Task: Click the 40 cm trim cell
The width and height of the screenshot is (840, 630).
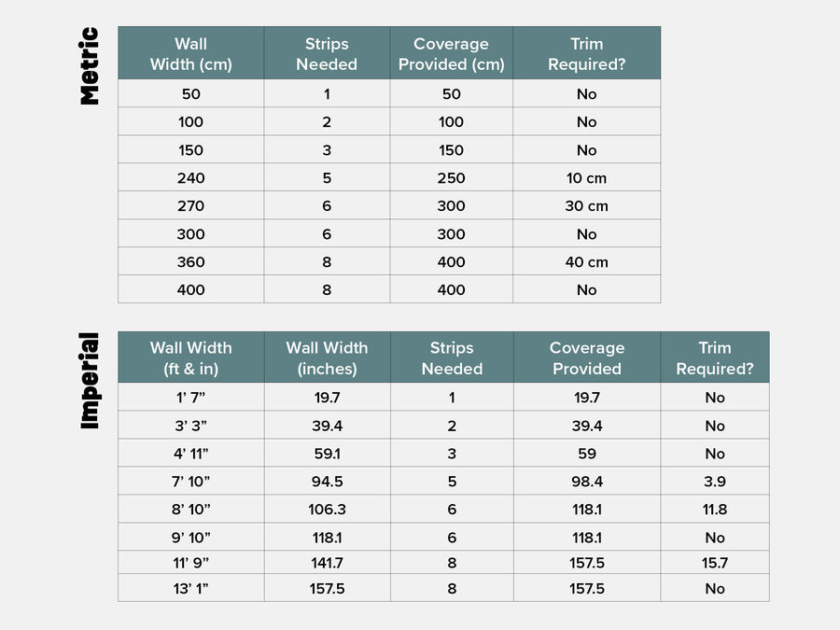Action: point(586,262)
